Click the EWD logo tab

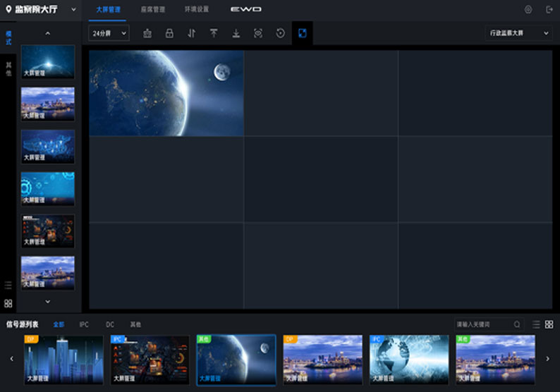tap(245, 9)
